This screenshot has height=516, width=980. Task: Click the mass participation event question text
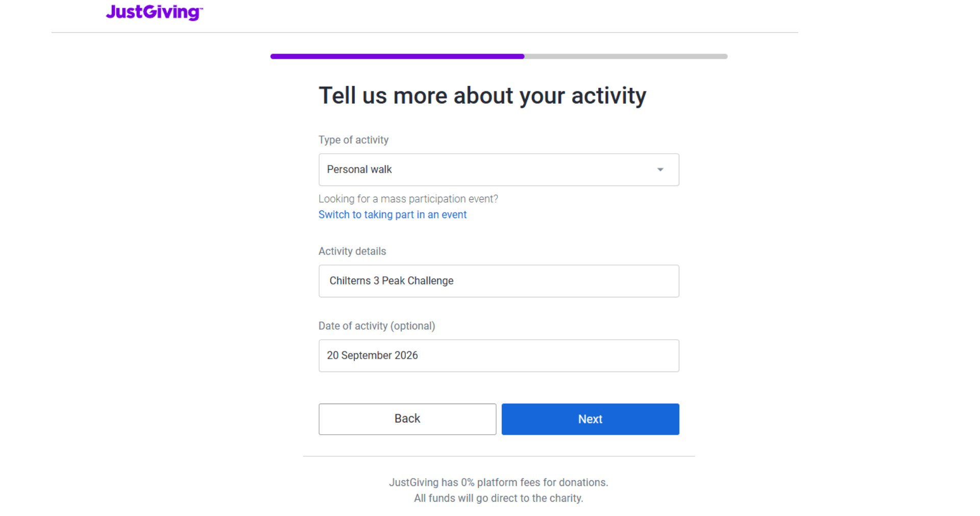pos(408,199)
